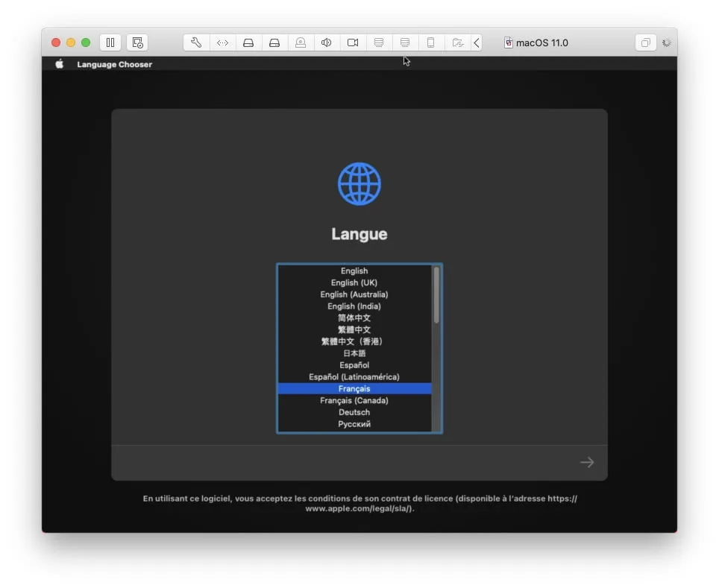Collapse the device toolbar with chevron

[477, 42]
